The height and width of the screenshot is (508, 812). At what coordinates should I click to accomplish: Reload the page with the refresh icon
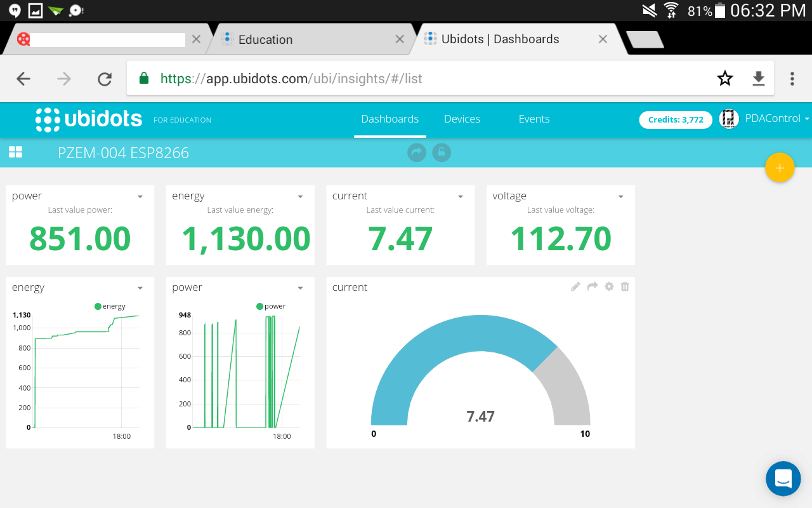(x=105, y=79)
